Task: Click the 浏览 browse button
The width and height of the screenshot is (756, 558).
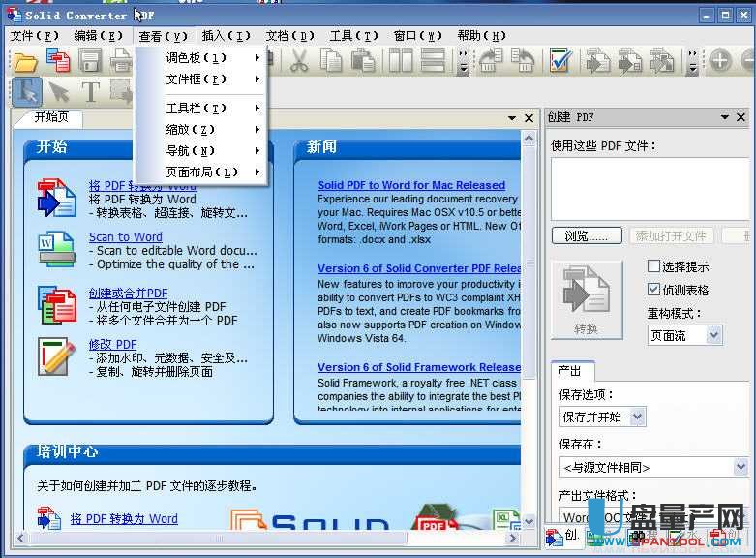Action: coord(587,235)
